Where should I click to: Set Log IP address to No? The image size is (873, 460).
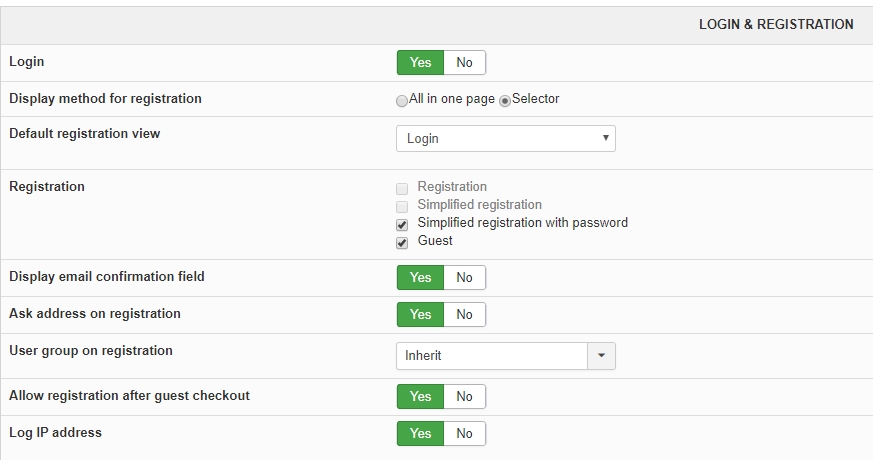coord(464,433)
